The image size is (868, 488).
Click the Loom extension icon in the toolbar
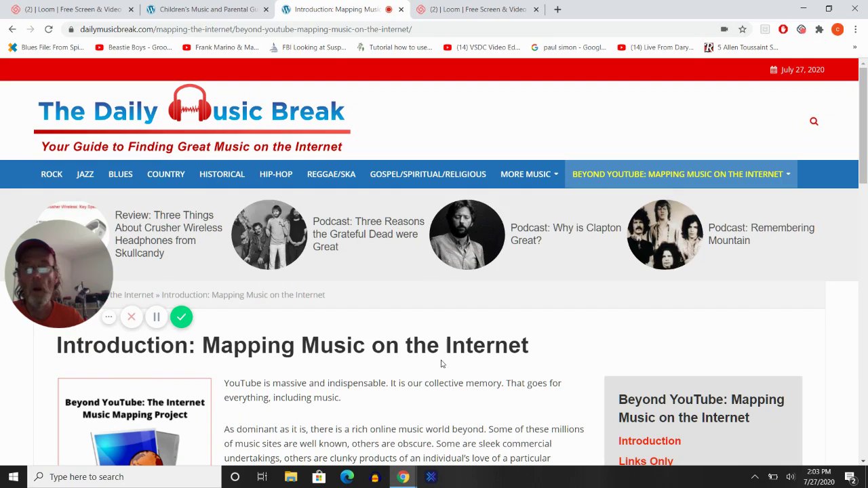click(x=802, y=29)
